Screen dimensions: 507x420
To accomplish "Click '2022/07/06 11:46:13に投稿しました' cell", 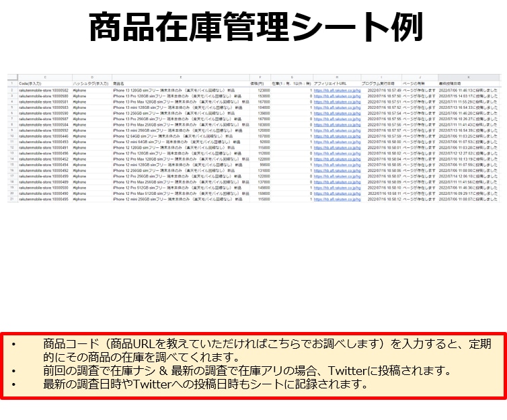I will (x=468, y=91).
